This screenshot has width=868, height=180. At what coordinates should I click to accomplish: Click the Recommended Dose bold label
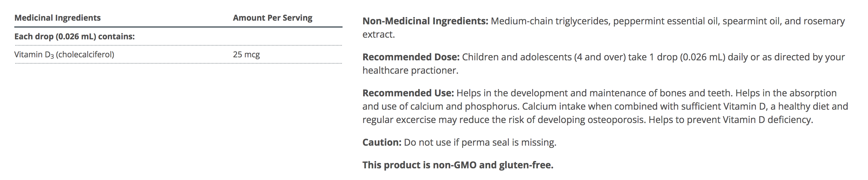(411, 57)
